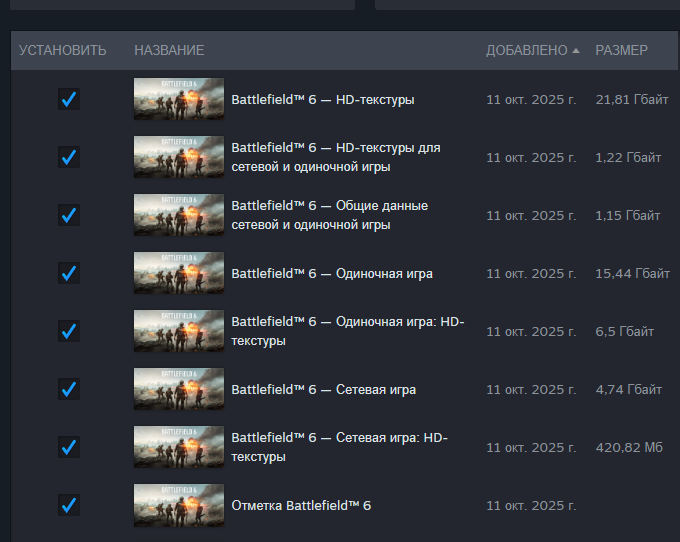Click date in the 4,74 Гбайт Сетевая игра row

(531, 390)
